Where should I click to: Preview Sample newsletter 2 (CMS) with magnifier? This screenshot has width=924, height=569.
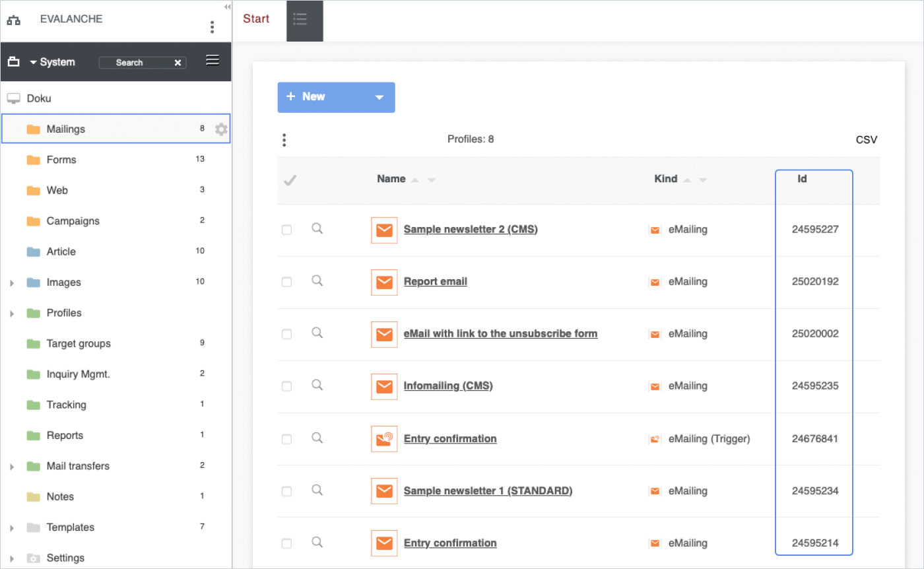click(x=317, y=228)
